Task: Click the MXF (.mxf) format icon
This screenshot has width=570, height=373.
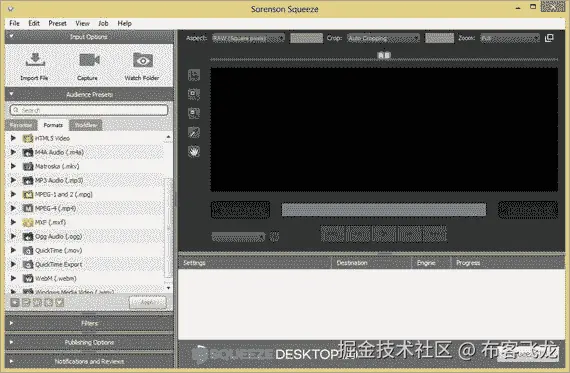Action: [28, 222]
